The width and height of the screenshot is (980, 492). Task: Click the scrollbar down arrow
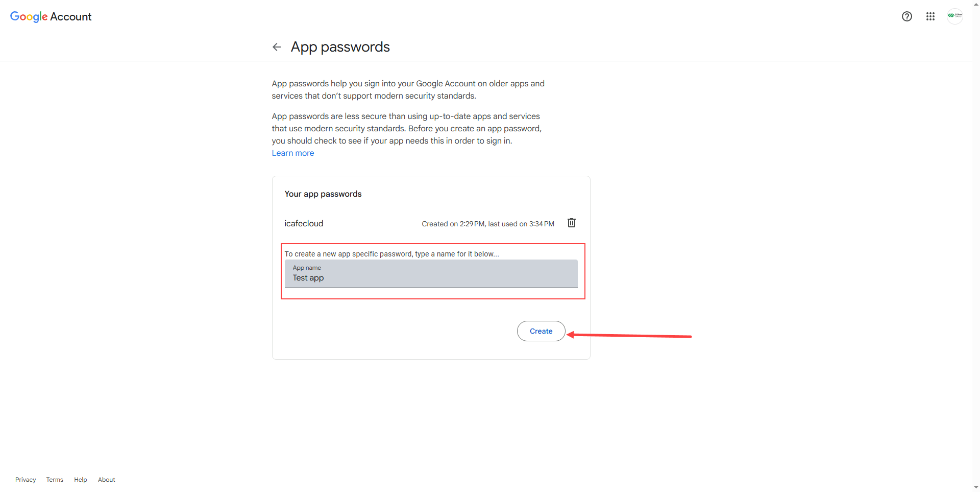coord(976,487)
